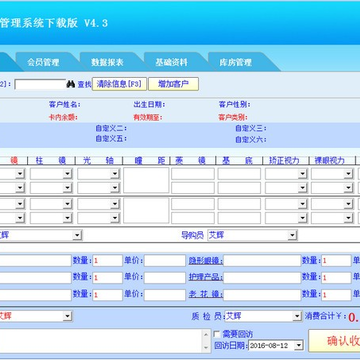Click the 单价 field left of 隐形眼镜

165,261
